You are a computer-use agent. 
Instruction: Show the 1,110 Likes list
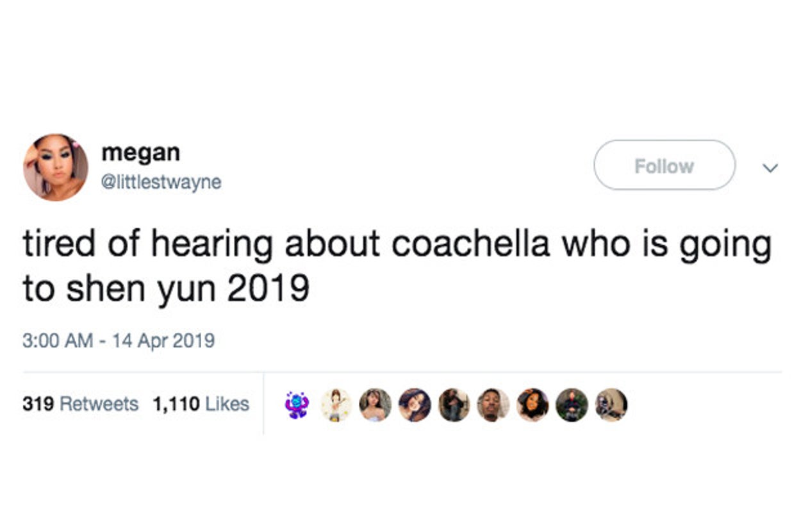point(201,404)
